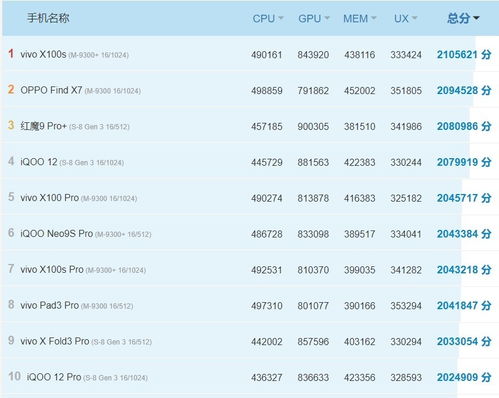This screenshot has height=398, width=499.
Task: Sort the ranking by MEM score
Action: pyautogui.click(x=360, y=19)
